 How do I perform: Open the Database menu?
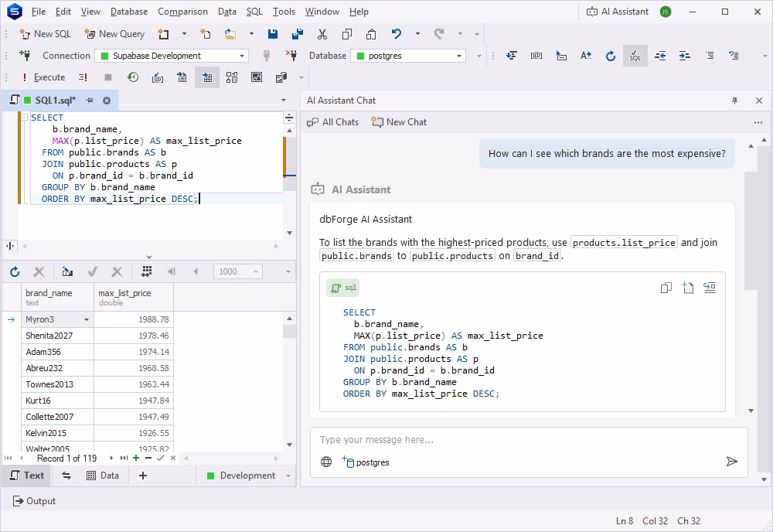[129, 12]
